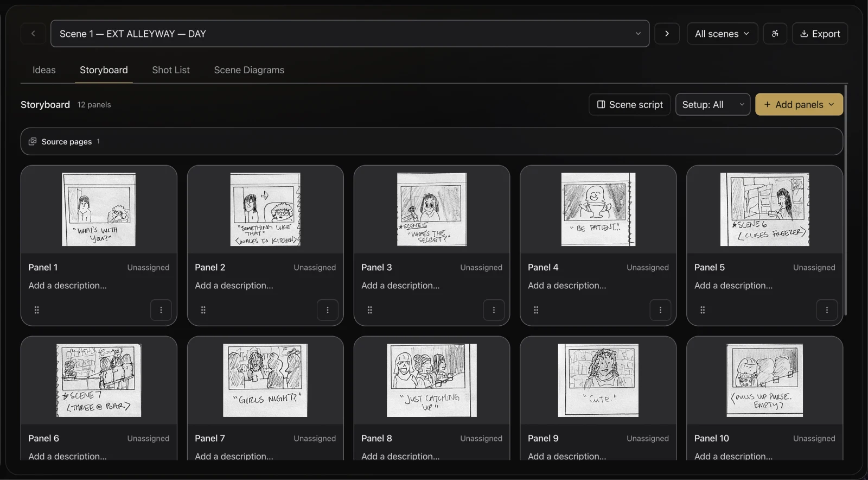This screenshot has height=480, width=868.
Task: Open Panel 5 more options menu
Action: tap(827, 310)
